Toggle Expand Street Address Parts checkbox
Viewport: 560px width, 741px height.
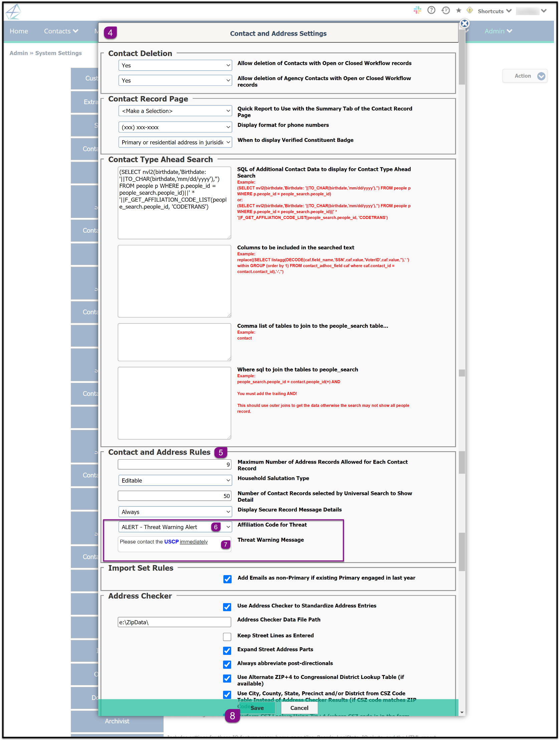click(227, 651)
